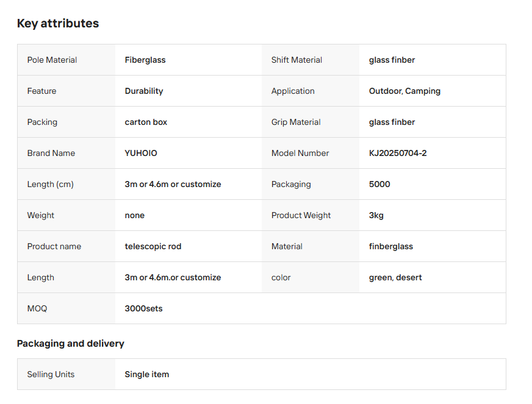Image resolution: width=532 pixels, height=404 pixels.
Task: Select the Single item selling units value
Action: [147, 374]
